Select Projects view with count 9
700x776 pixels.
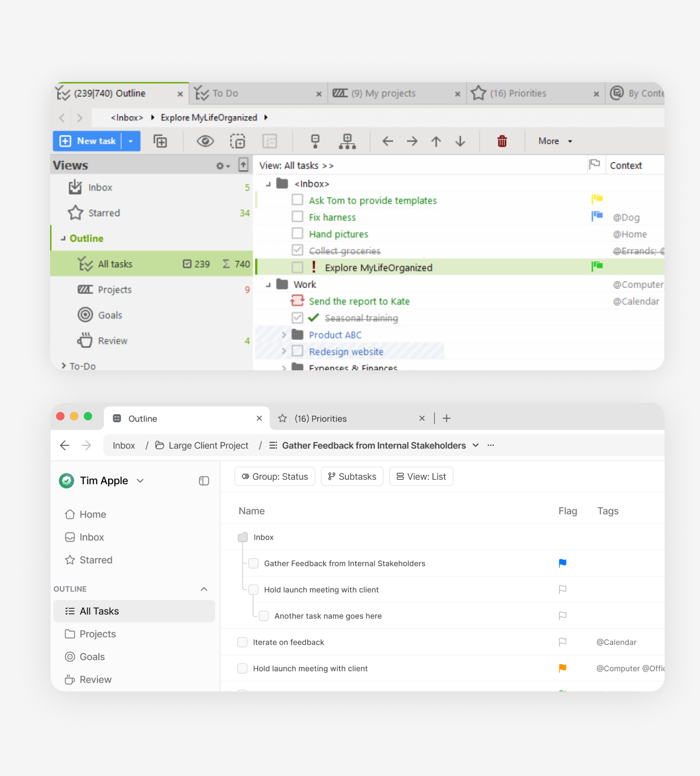point(152,289)
